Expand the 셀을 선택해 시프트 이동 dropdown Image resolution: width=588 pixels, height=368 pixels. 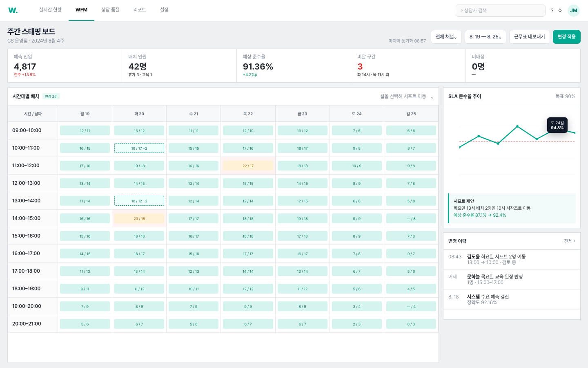click(407, 96)
